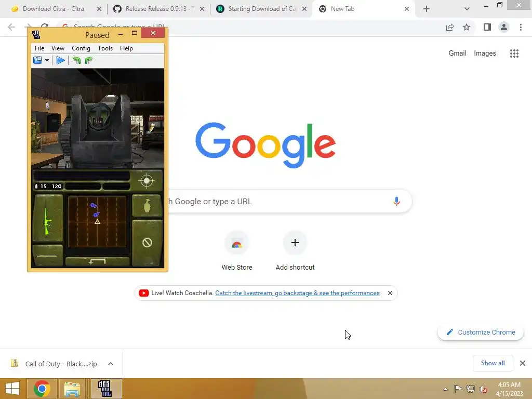Open the Web Store shortcut
The height and width of the screenshot is (399, 532).
coord(237,251)
